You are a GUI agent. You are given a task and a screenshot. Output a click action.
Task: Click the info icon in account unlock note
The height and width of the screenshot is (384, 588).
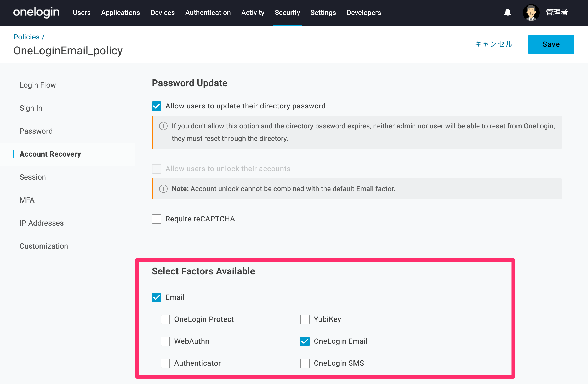tap(163, 189)
